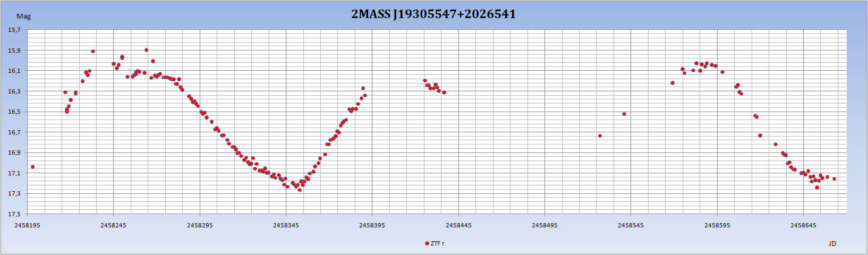
Task: Click the red ZTF r legend marker
Action: coord(427,243)
